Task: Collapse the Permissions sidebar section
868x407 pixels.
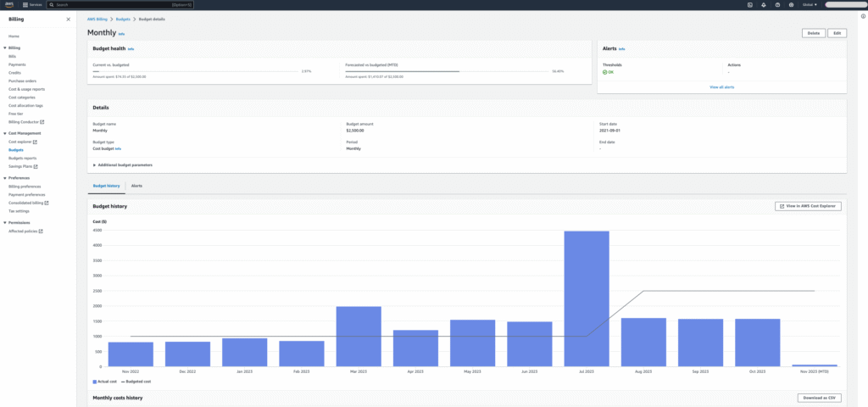Action: click(5, 222)
